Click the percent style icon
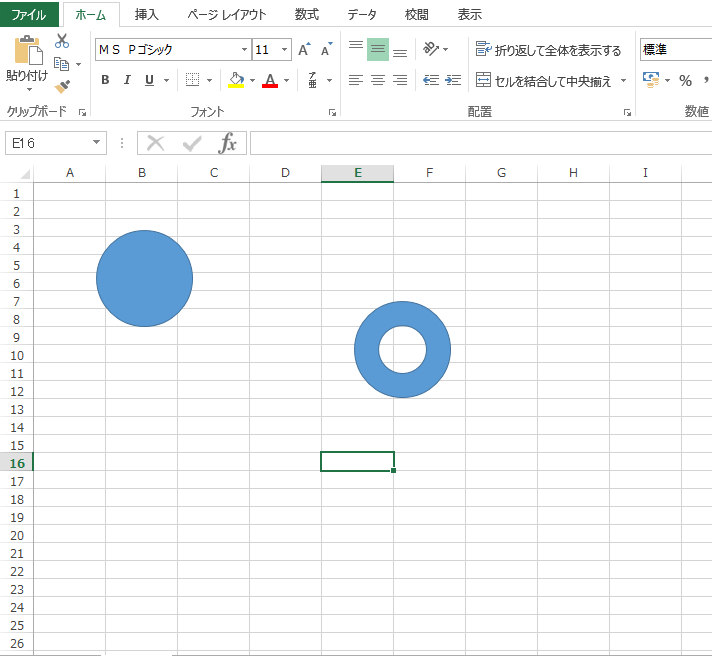The height and width of the screenshot is (656, 712). [x=685, y=80]
